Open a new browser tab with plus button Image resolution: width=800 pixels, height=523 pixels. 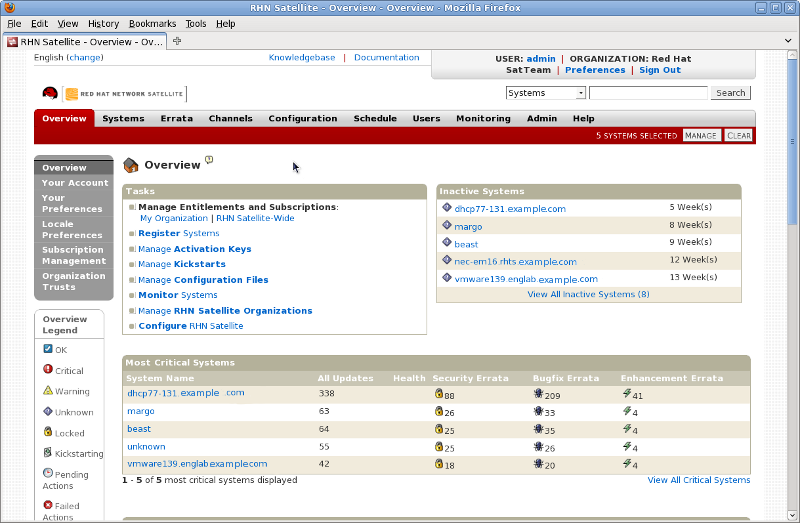click(x=177, y=41)
